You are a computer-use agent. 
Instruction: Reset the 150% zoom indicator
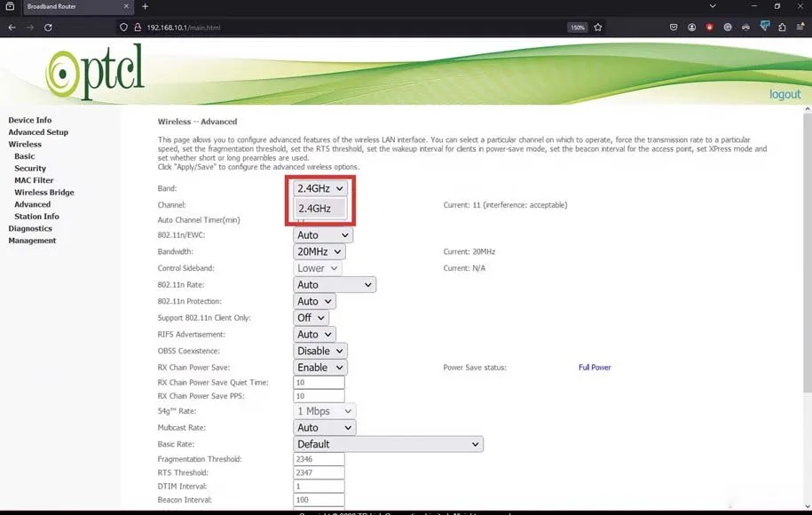click(577, 28)
